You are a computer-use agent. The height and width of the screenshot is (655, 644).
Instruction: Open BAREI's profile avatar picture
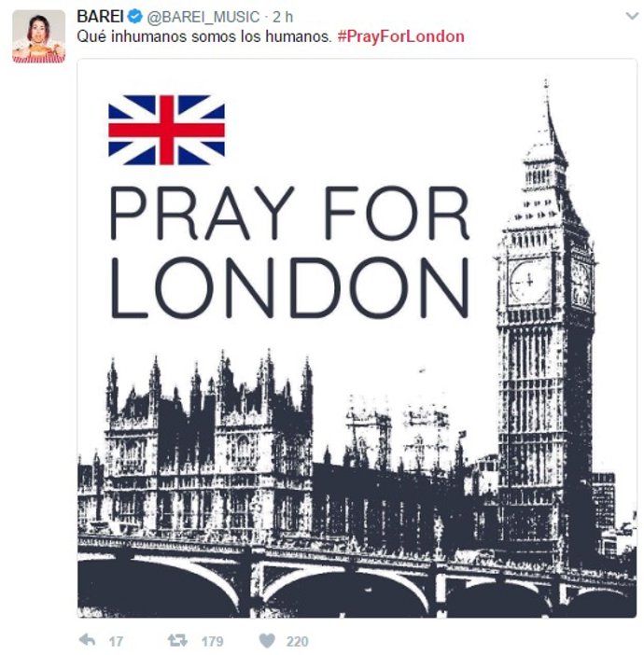click(x=39, y=36)
